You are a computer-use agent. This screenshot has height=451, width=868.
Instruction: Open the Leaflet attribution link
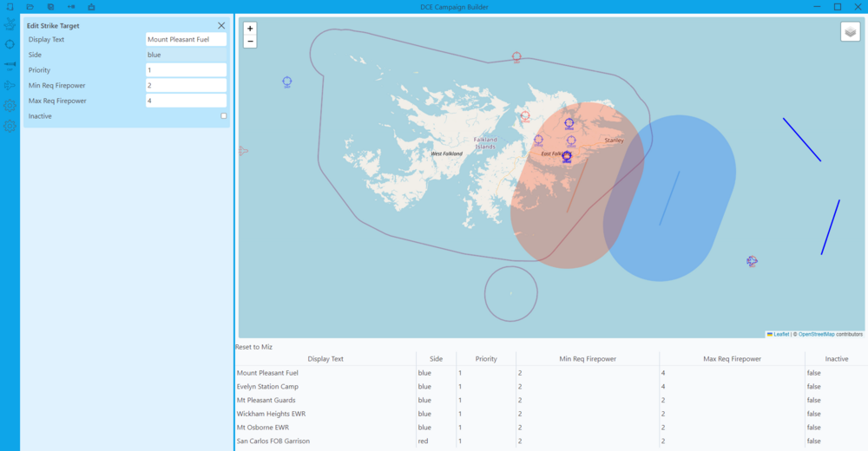coord(781,334)
